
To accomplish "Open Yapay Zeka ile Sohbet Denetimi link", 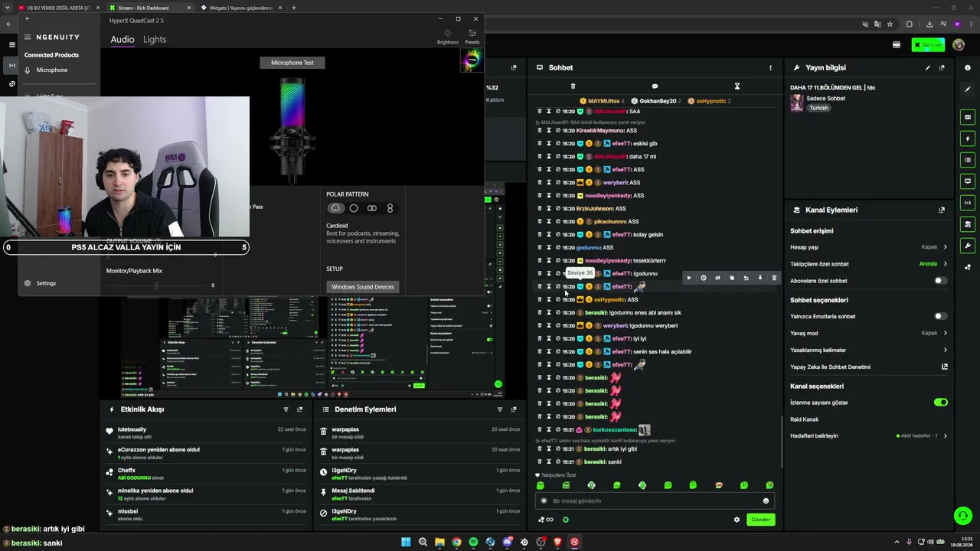I will [x=869, y=367].
